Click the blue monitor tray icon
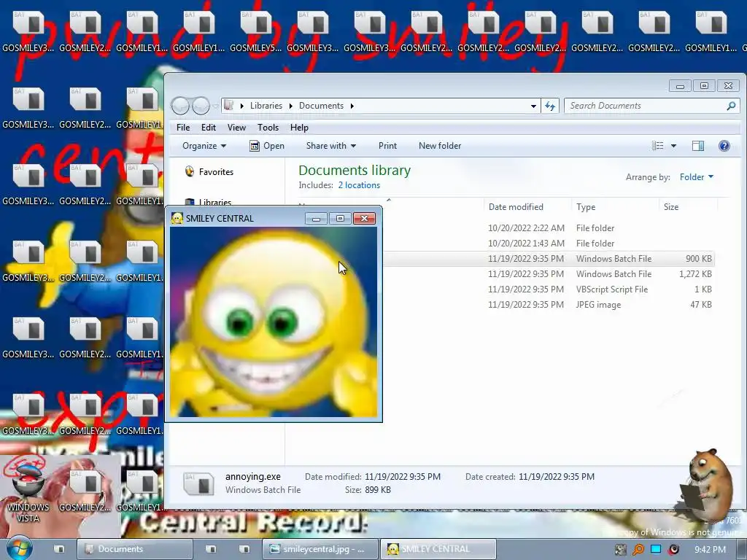This screenshot has width=747, height=560. pyautogui.click(x=656, y=549)
